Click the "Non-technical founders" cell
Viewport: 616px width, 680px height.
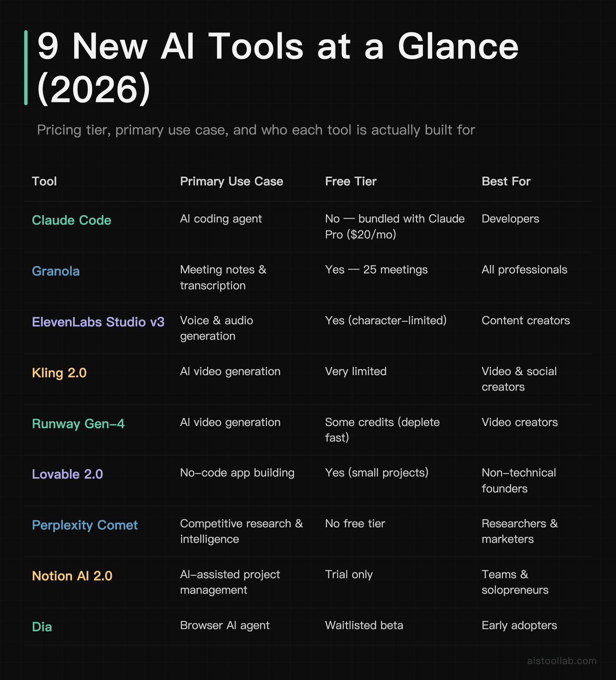click(x=519, y=481)
